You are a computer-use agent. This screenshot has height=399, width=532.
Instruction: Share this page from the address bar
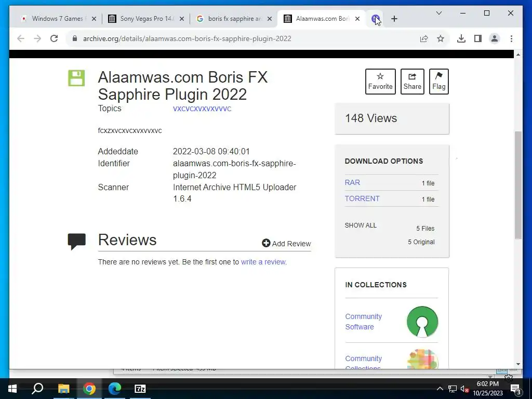[424, 38]
